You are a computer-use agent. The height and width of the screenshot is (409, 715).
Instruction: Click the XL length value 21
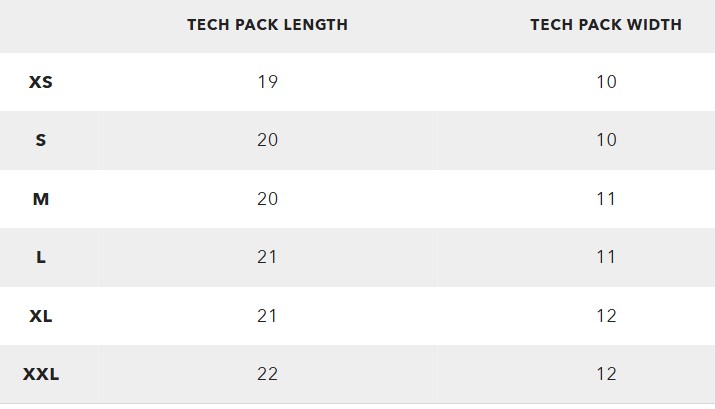[267, 316]
